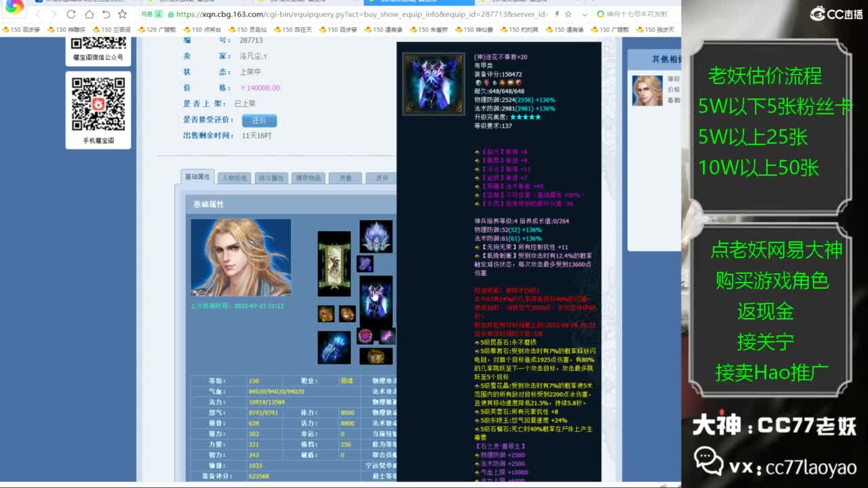Open the bookmark 150 灵岛仙
The image size is (868, 488).
(x=247, y=29)
